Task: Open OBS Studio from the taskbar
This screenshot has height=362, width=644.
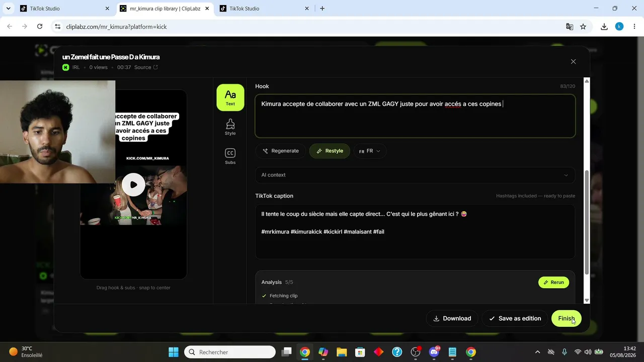Action: click(x=416, y=352)
